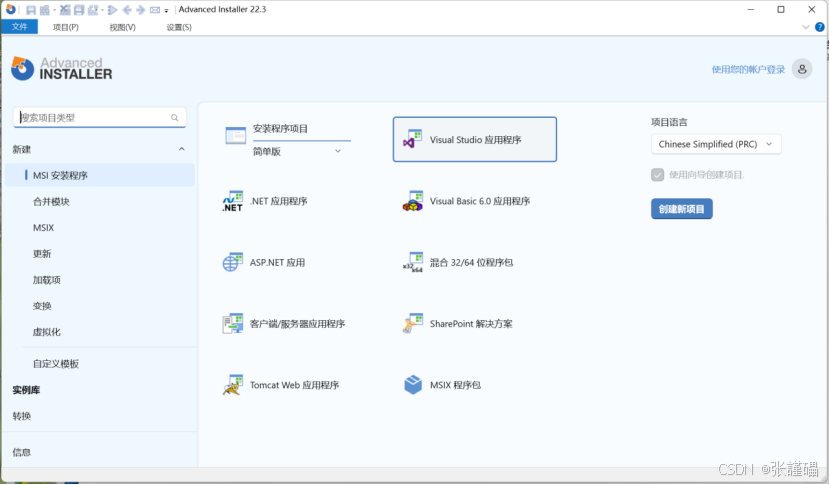Select MSIX in sidebar

[43, 228]
